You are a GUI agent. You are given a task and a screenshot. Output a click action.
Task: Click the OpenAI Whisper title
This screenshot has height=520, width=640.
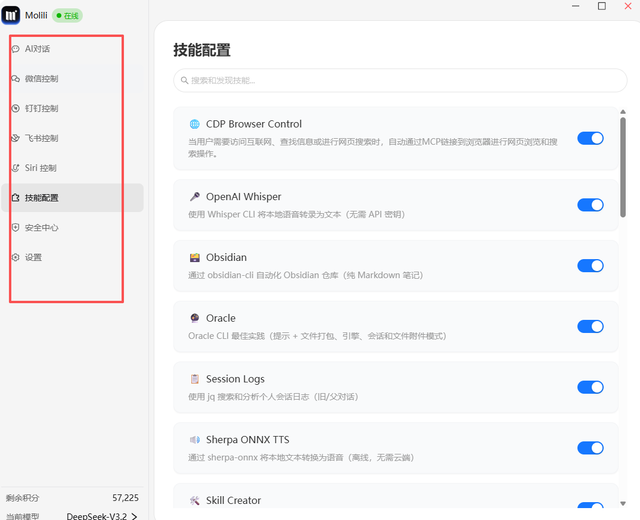(243, 197)
